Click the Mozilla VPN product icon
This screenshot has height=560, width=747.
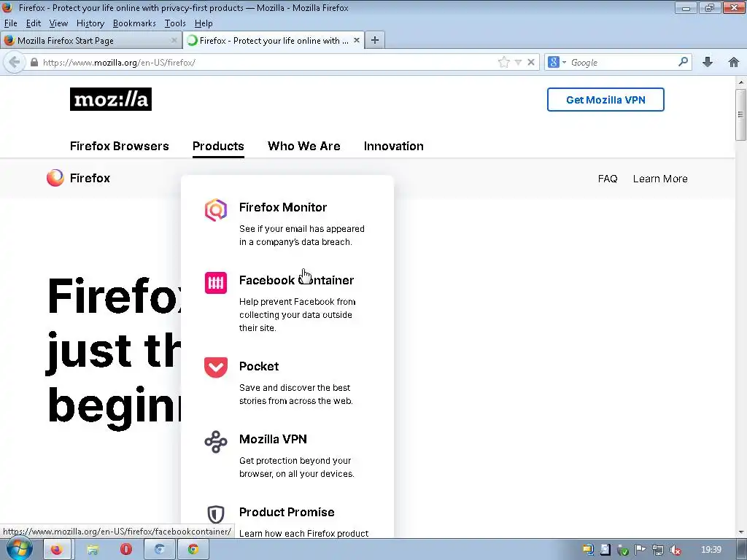coord(216,441)
